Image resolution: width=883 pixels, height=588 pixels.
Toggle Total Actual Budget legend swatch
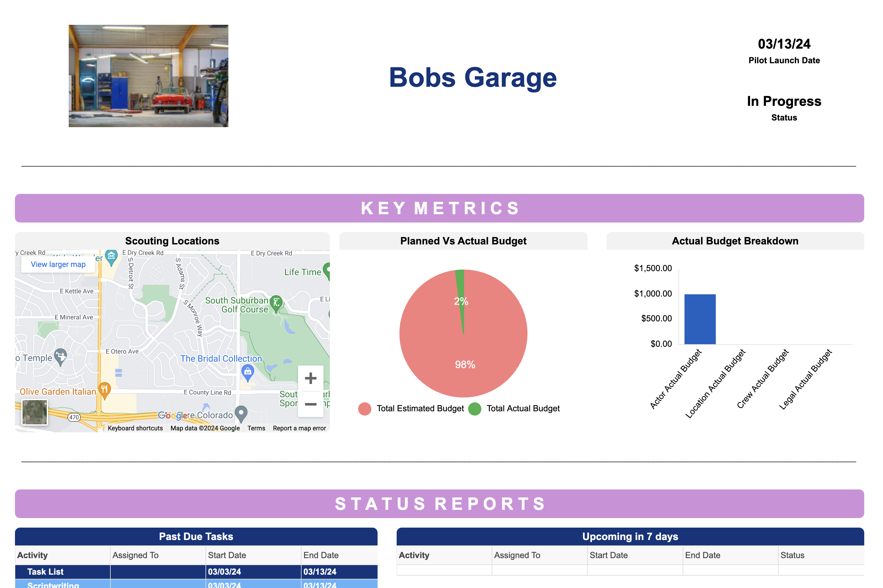[x=475, y=409]
